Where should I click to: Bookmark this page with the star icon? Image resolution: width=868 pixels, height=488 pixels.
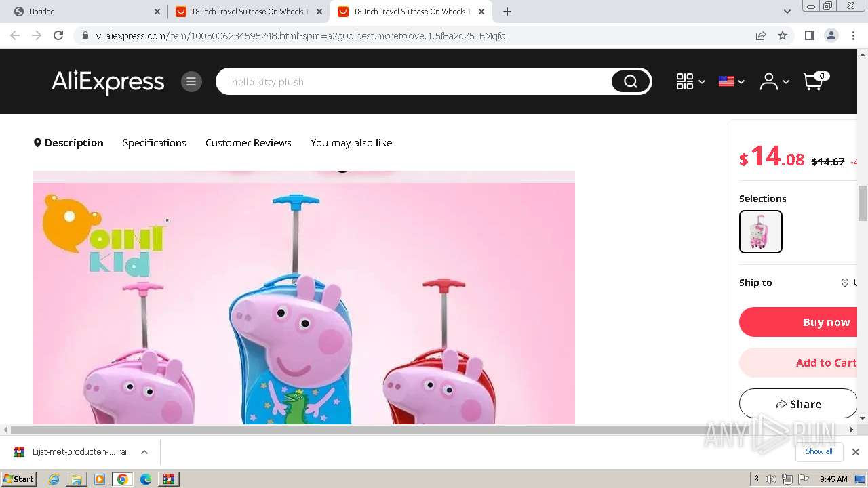pyautogui.click(x=783, y=35)
